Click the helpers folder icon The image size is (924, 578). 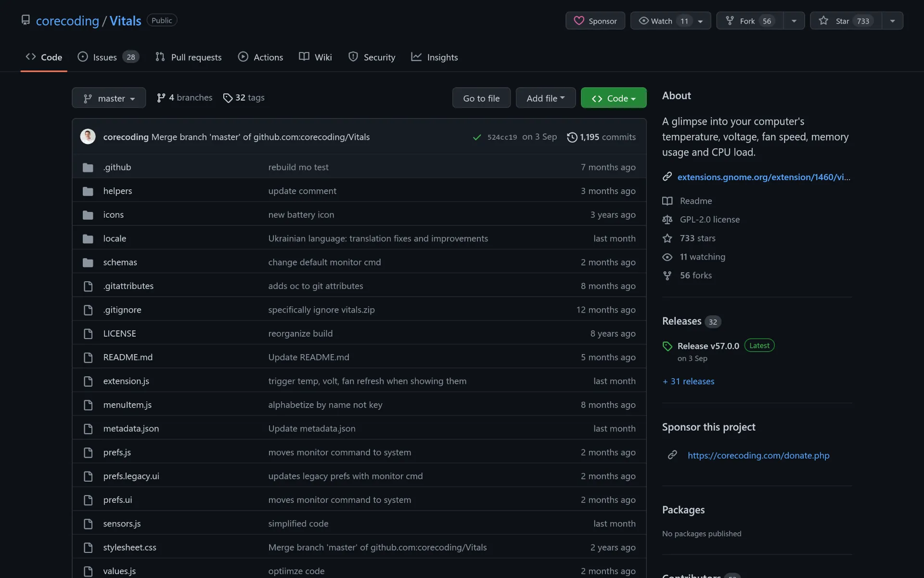[x=88, y=191]
